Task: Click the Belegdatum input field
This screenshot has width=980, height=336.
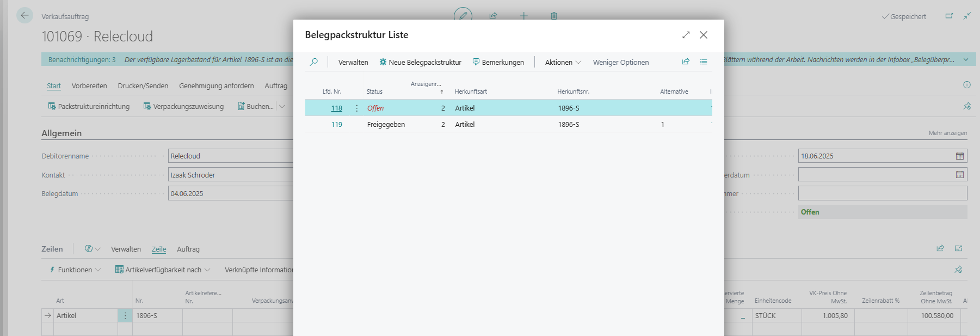Action: point(231,193)
